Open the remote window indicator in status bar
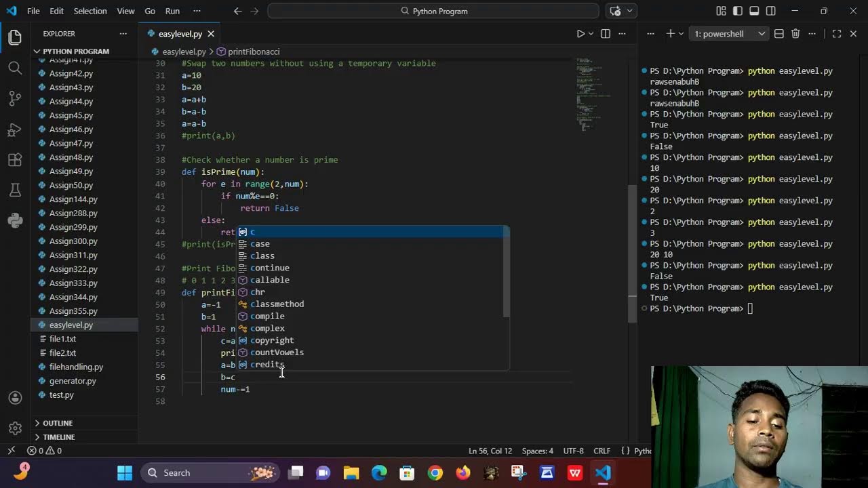This screenshot has width=868, height=488. coord(11,451)
